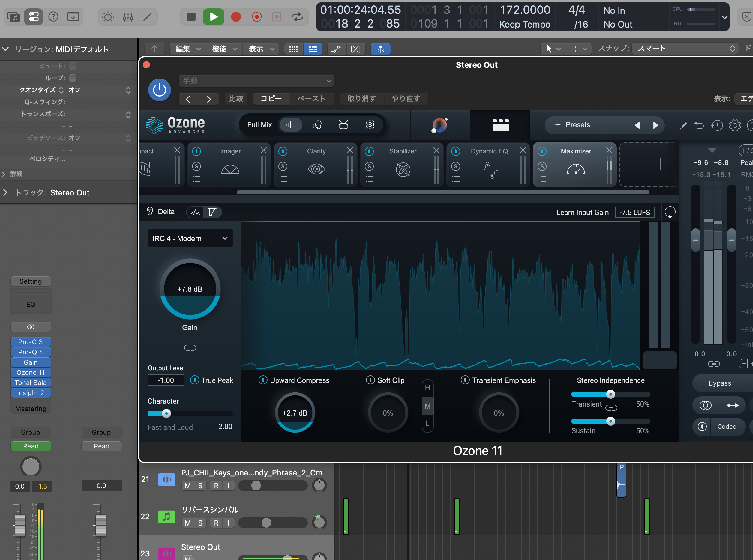Image resolution: width=753 pixels, height=560 pixels.
Task: Open the Ozone Master Assistant icon
Action: [x=440, y=125]
